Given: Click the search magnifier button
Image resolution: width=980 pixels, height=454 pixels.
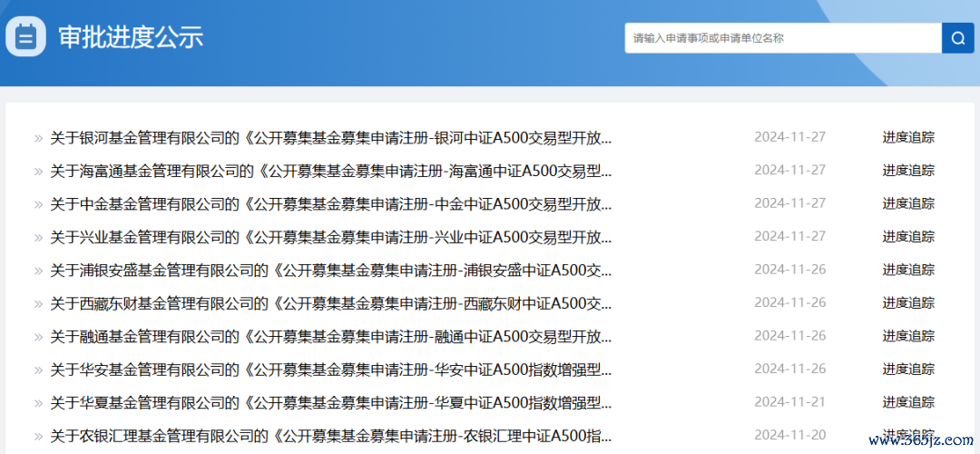Looking at the screenshot, I should 957,38.
